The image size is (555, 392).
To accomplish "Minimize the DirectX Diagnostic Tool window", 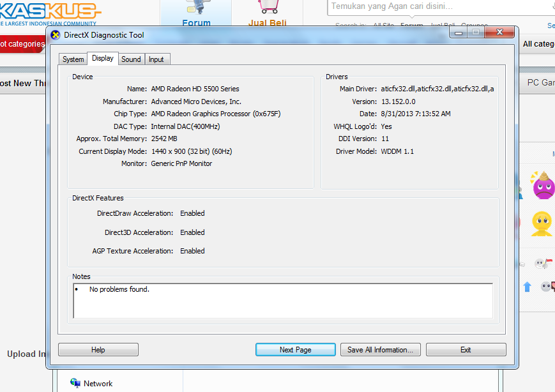I will [459, 33].
